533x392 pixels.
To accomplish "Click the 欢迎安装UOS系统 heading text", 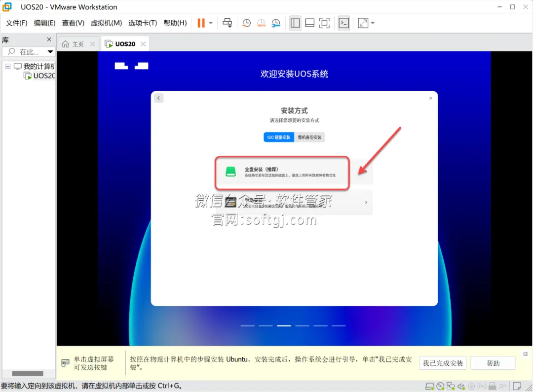I will click(294, 73).
